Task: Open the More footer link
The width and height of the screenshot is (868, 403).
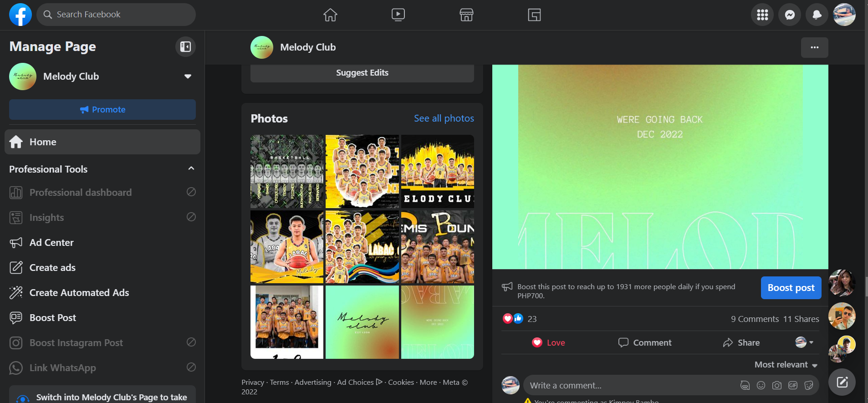Action: pos(428,383)
